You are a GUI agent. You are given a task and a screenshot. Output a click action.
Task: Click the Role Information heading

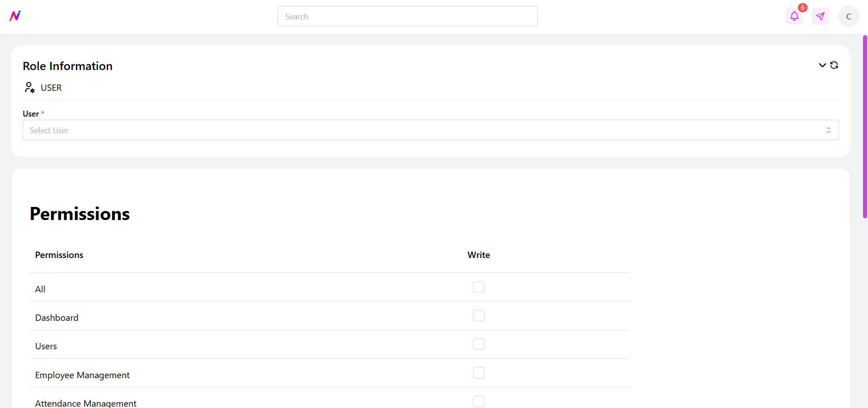68,66
